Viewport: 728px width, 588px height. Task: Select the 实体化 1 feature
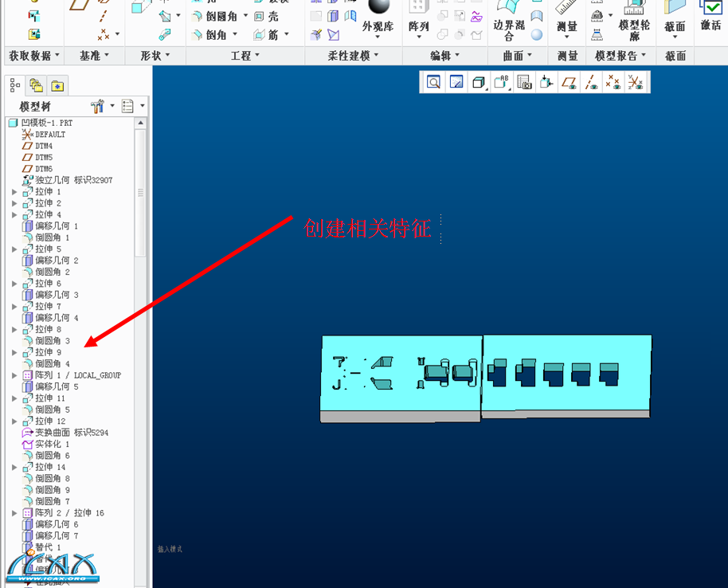pyautogui.click(x=46, y=445)
